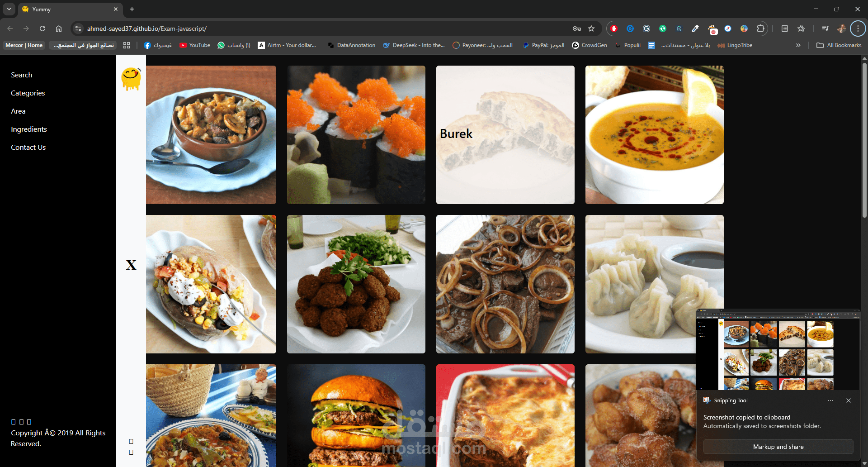Screen dimensions: 868x467
Task: Open the falafel meal card
Action: click(356, 284)
